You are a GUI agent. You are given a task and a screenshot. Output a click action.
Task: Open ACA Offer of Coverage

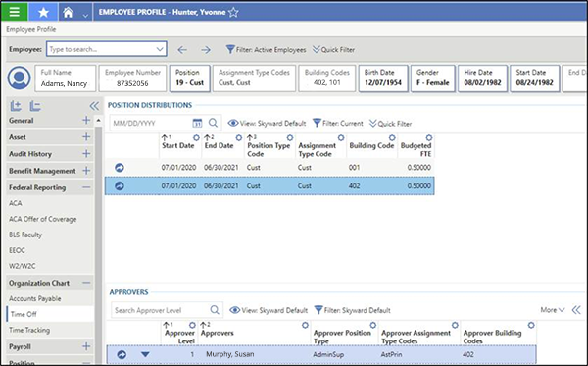[43, 219]
